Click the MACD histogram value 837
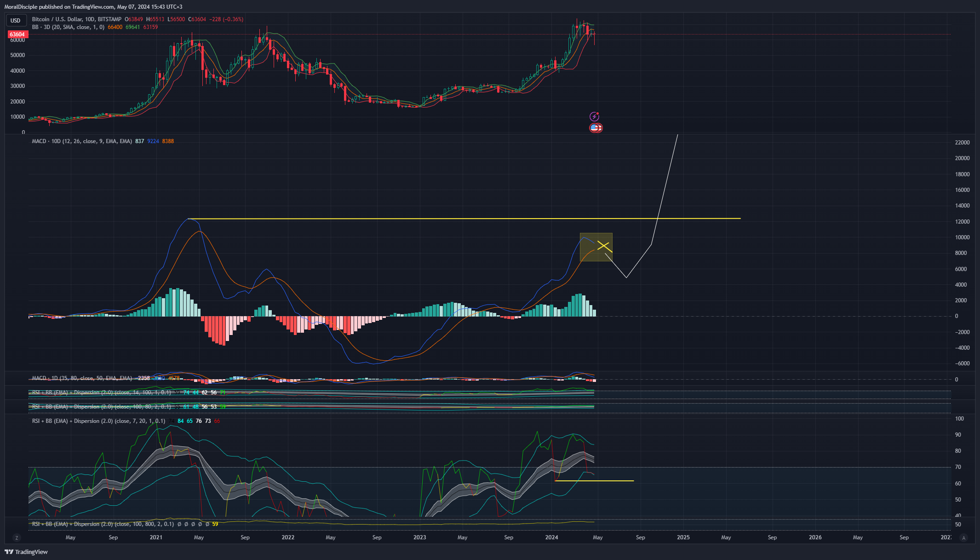This screenshot has height=560, width=980. pyautogui.click(x=139, y=141)
